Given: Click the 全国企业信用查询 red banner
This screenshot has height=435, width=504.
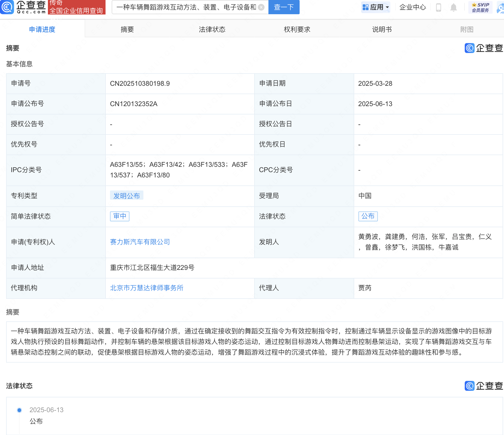Looking at the screenshot, I should [77, 7].
